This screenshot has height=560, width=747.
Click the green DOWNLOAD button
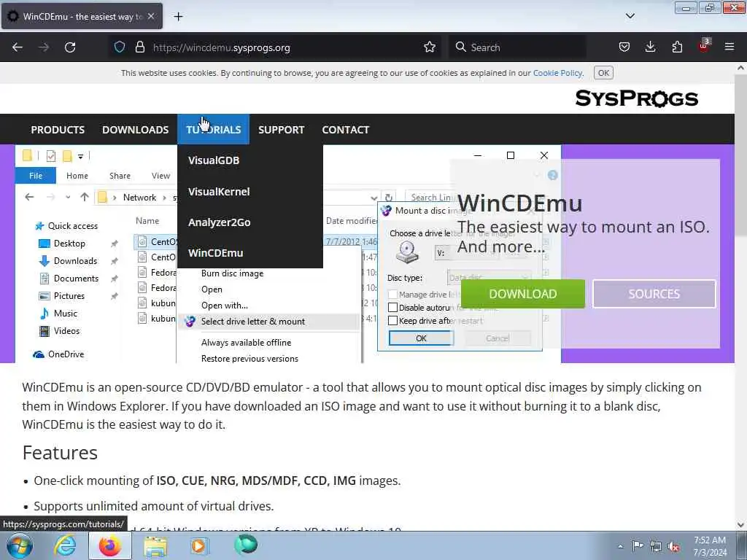(x=522, y=294)
